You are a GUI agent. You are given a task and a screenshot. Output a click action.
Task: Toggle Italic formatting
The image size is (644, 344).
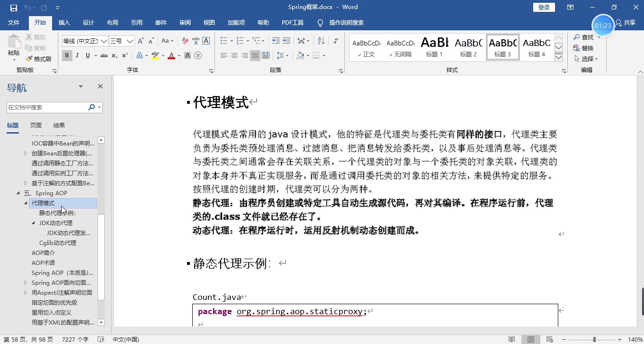[x=78, y=55]
